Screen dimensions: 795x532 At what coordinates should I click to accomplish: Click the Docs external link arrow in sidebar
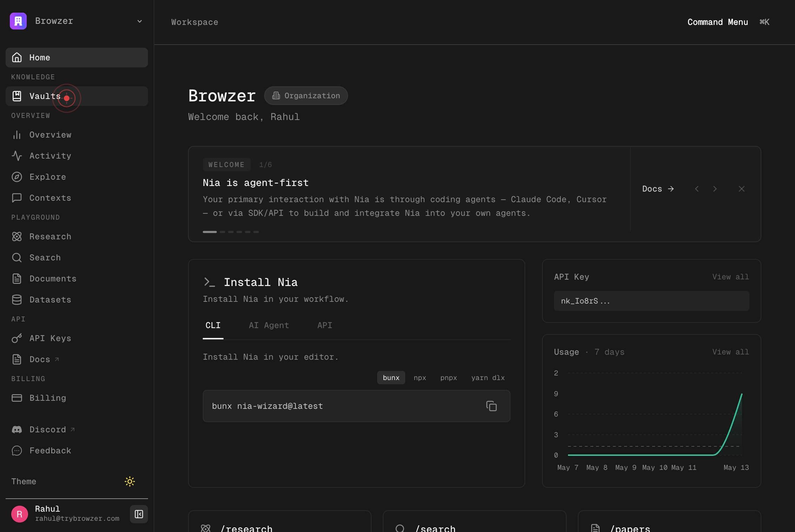pyautogui.click(x=57, y=359)
